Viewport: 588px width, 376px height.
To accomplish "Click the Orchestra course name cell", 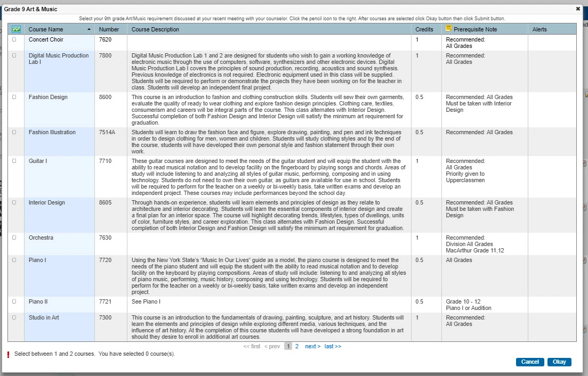I will click(x=41, y=238).
